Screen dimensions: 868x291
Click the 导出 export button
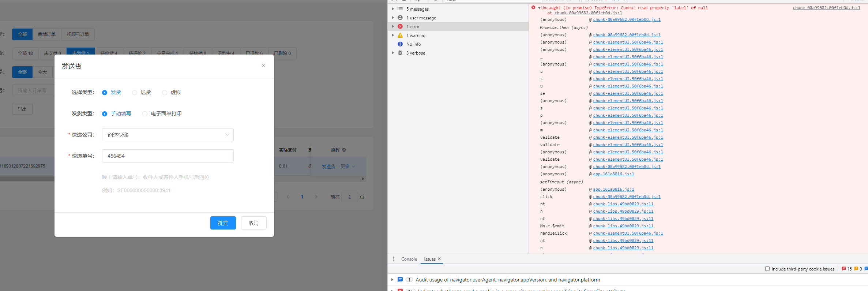[22, 109]
